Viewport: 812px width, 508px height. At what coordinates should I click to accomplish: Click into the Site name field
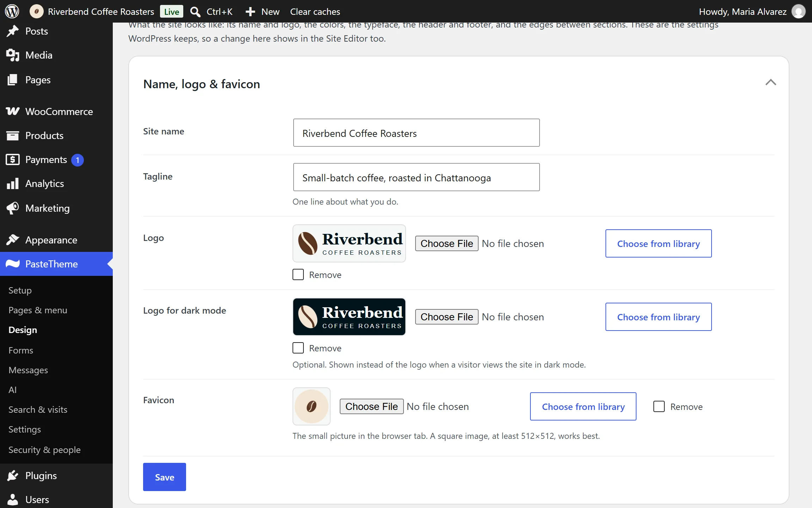click(416, 133)
